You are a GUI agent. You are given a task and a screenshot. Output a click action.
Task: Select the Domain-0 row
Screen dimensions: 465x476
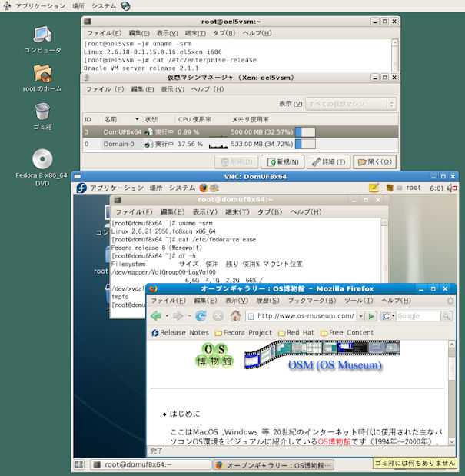pos(241,145)
